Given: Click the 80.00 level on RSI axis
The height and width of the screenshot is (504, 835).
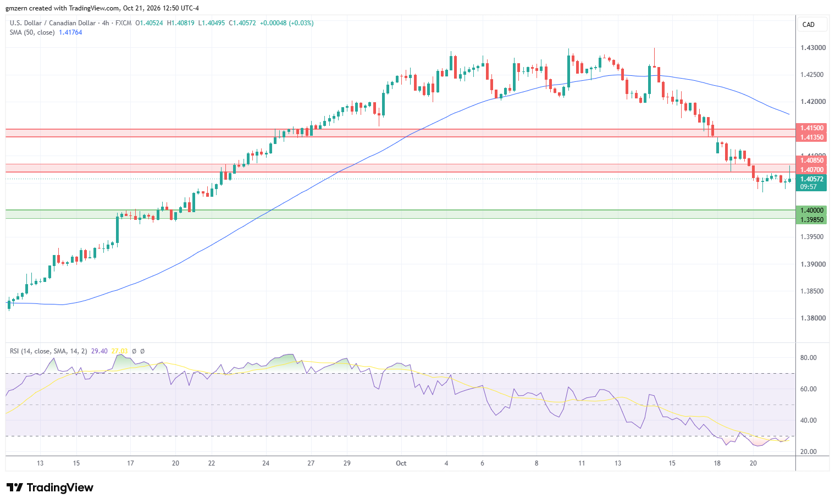Looking at the screenshot, I should click(x=808, y=358).
